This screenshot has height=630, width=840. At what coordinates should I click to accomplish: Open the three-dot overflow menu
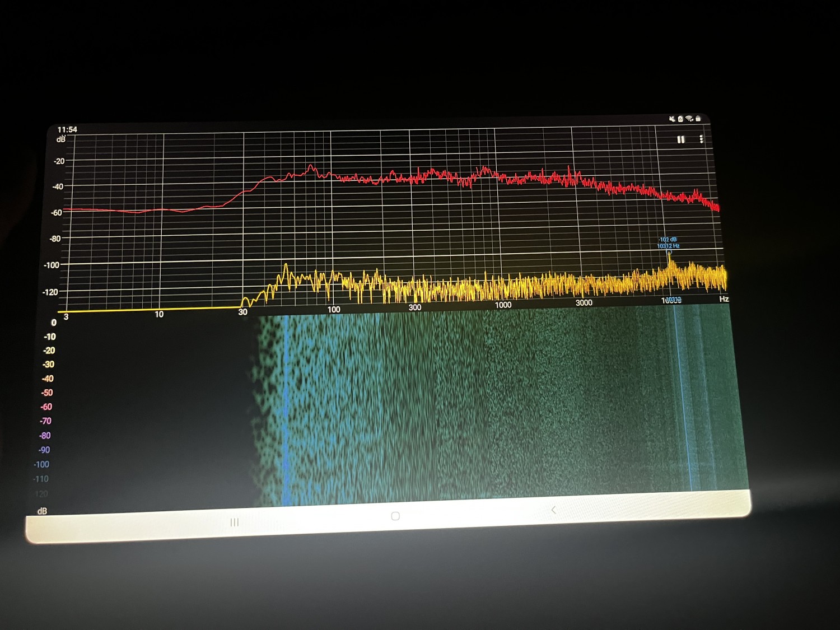701,139
